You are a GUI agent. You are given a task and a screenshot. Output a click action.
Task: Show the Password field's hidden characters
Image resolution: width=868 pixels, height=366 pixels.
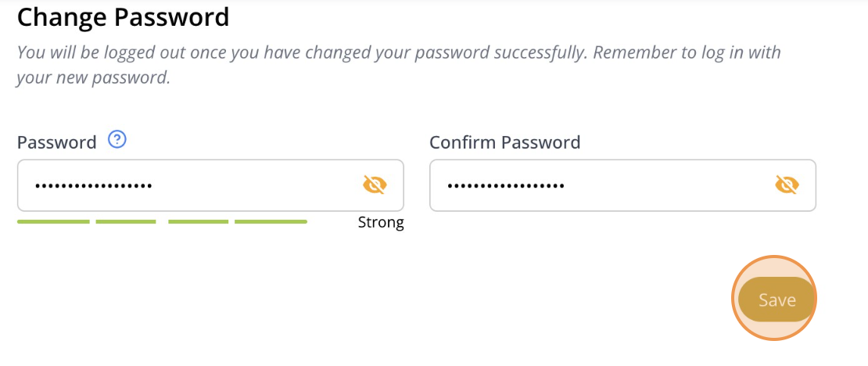(375, 185)
